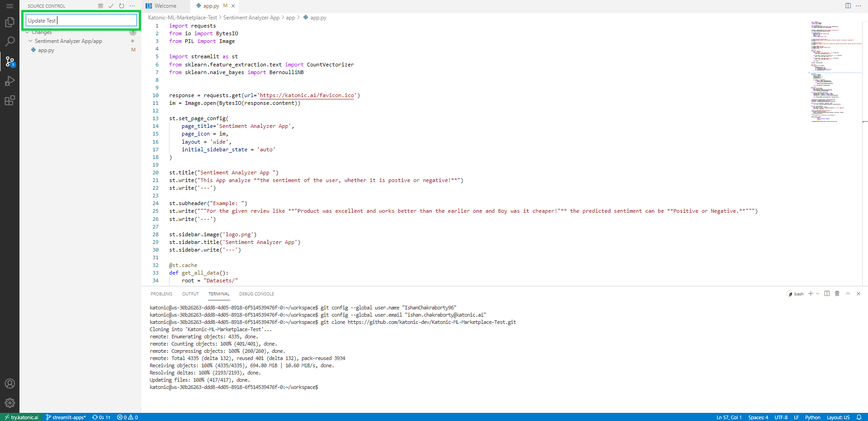Click the try.katonic.ai remote indicator
Image resolution: width=868 pixels, height=421 pixels.
tap(21, 417)
